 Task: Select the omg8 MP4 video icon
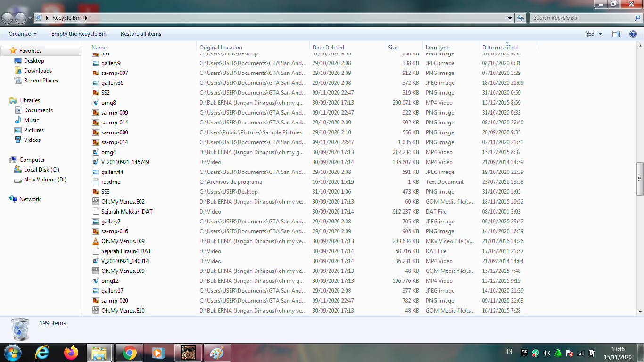click(96, 103)
